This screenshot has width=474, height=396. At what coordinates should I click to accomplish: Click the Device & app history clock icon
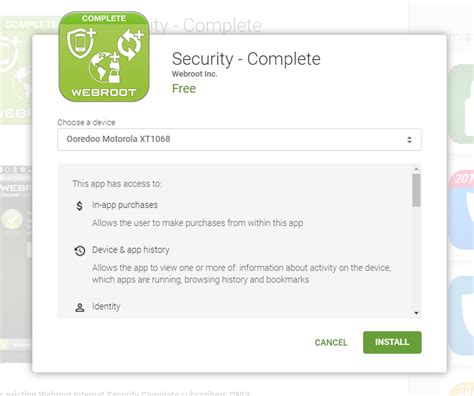pyautogui.click(x=80, y=251)
